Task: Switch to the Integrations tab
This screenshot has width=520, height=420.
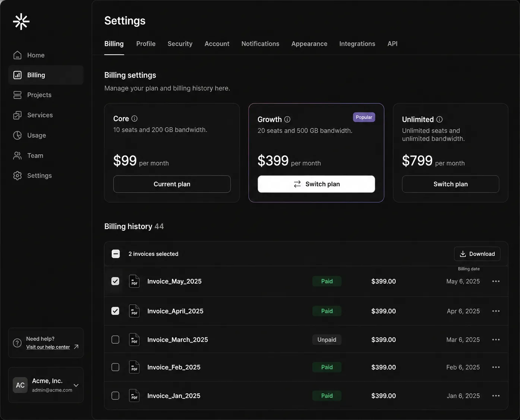Action: (357, 44)
